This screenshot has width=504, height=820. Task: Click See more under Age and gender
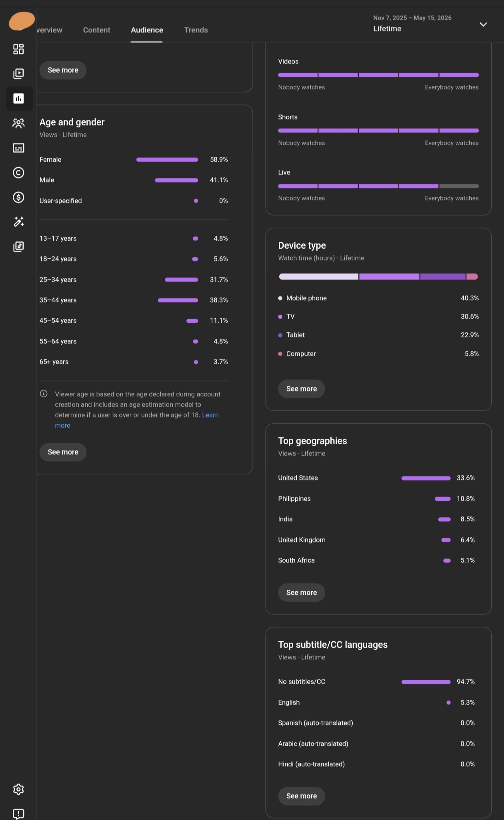click(63, 452)
